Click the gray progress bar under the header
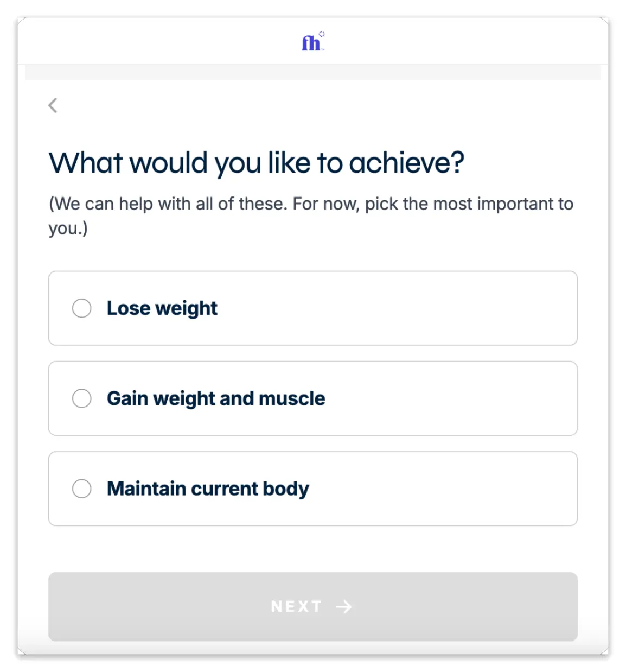The image size is (626, 672). [x=312, y=72]
